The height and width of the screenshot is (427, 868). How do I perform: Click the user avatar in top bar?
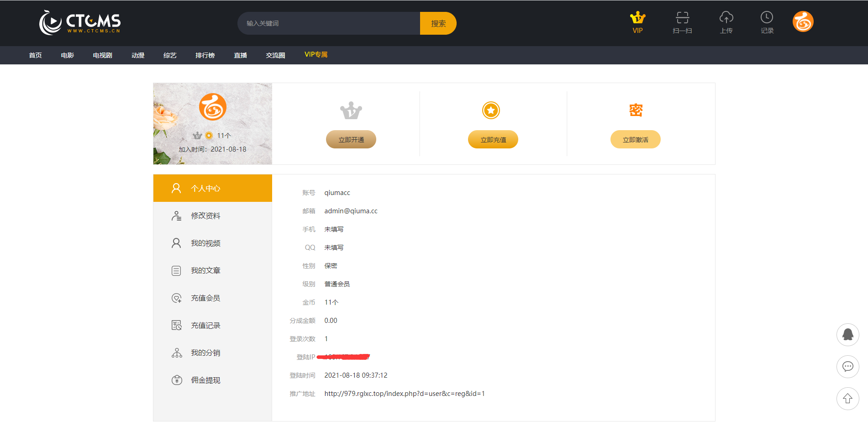tap(803, 22)
